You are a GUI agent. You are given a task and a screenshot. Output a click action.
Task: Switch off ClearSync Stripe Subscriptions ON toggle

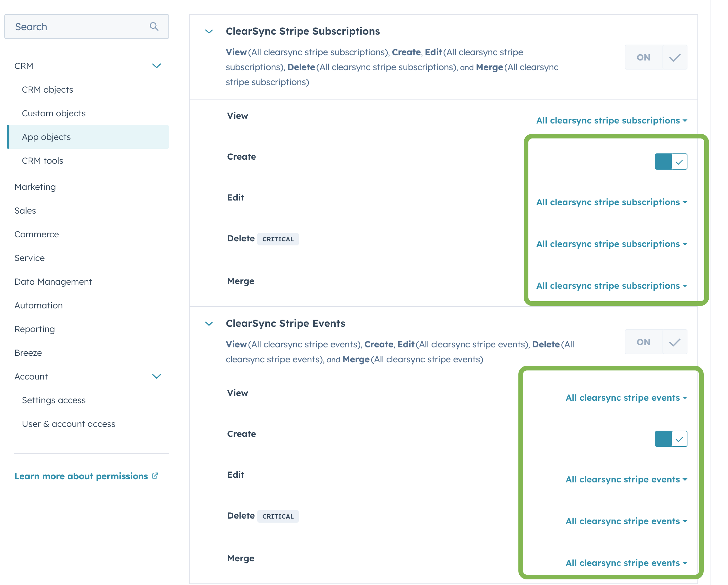[655, 57]
